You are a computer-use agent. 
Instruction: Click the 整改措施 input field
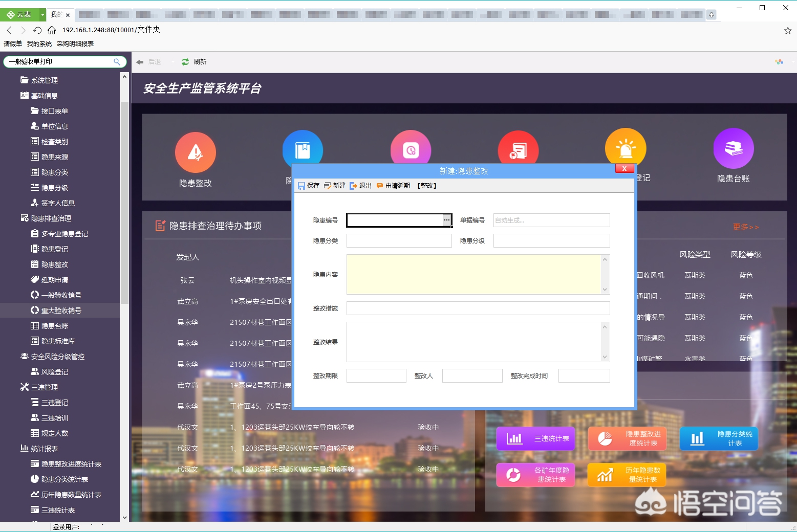point(478,308)
